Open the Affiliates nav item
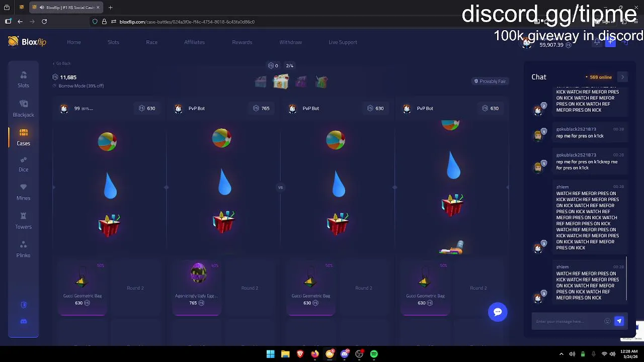 point(194,42)
